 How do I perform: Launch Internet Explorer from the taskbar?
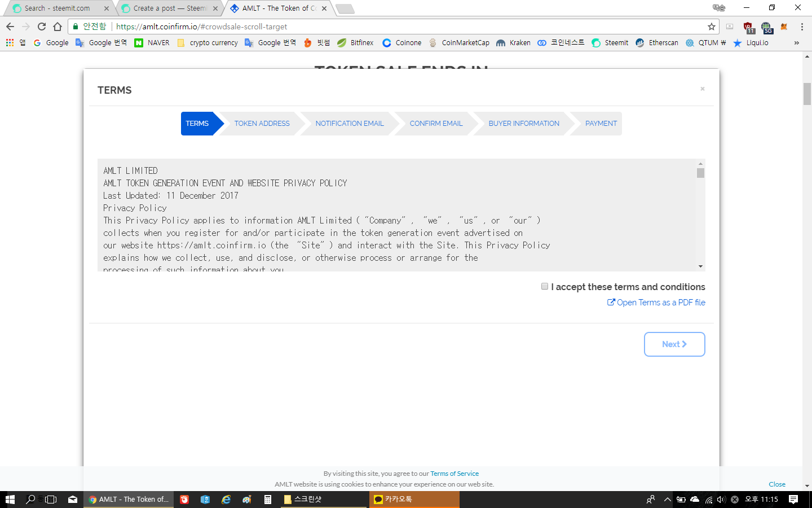(226, 500)
